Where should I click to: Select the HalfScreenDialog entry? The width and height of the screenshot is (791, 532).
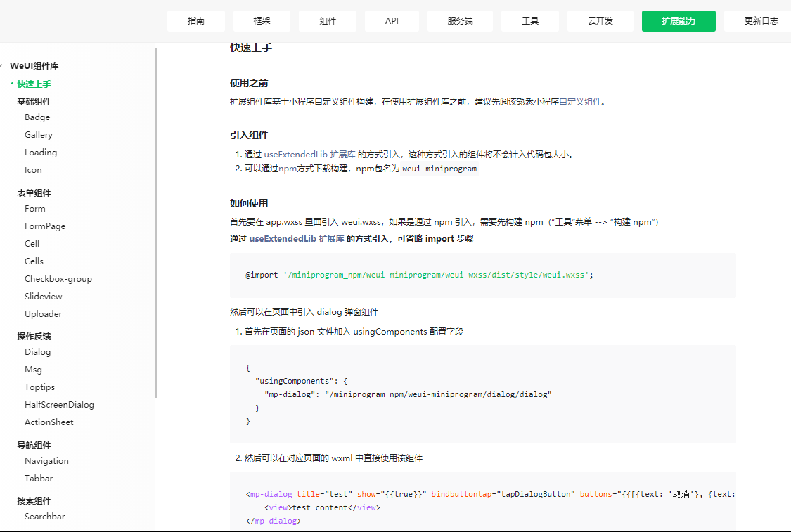pos(59,404)
